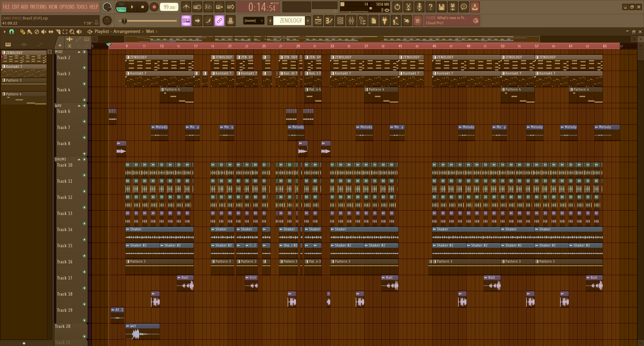Open the browser tree view icon
Image resolution: width=644 pixels, height=346 pixels.
(362, 21)
